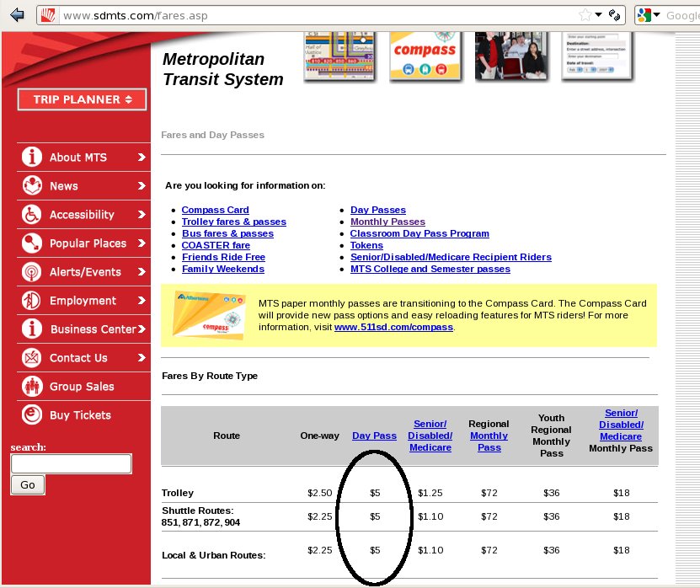Open www.511sd.com/compass link
The height and width of the screenshot is (588, 700).
[x=393, y=327]
